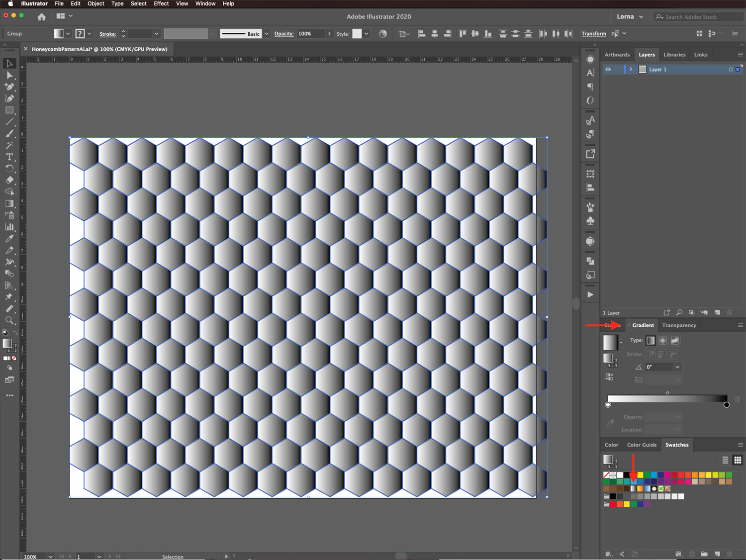The height and width of the screenshot is (560, 746).
Task: Click Reverse Gradient icon
Action: (609, 377)
